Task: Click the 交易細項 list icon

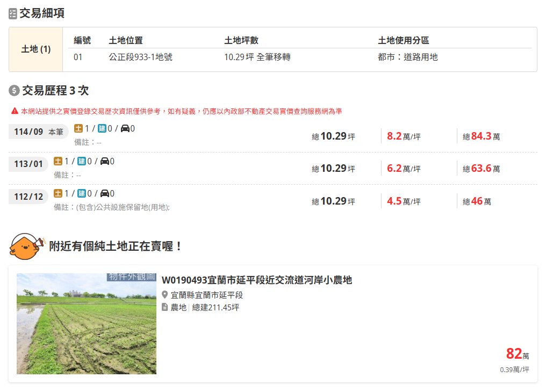Action: pyautogui.click(x=13, y=14)
